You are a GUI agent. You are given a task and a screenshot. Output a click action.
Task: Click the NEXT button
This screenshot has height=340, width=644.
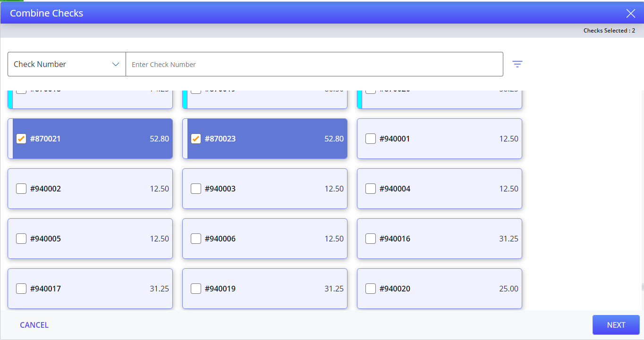point(616,325)
